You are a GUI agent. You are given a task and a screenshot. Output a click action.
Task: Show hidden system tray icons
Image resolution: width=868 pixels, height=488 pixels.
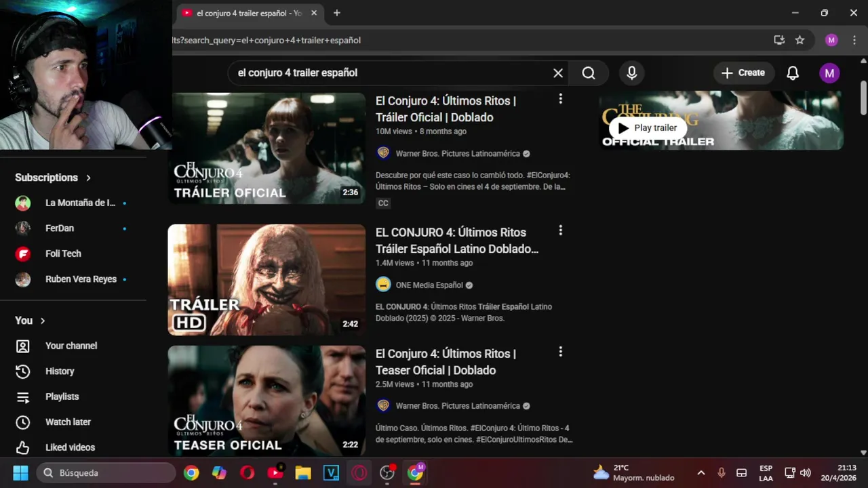point(701,473)
